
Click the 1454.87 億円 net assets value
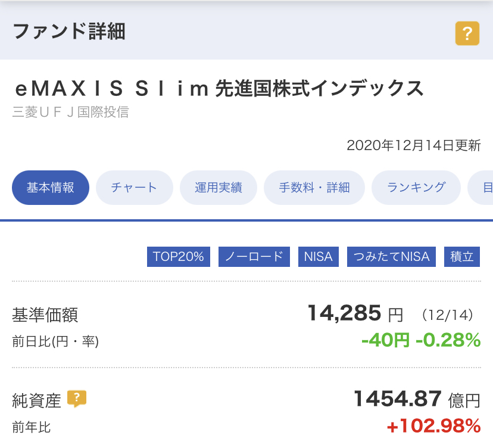(x=417, y=399)
